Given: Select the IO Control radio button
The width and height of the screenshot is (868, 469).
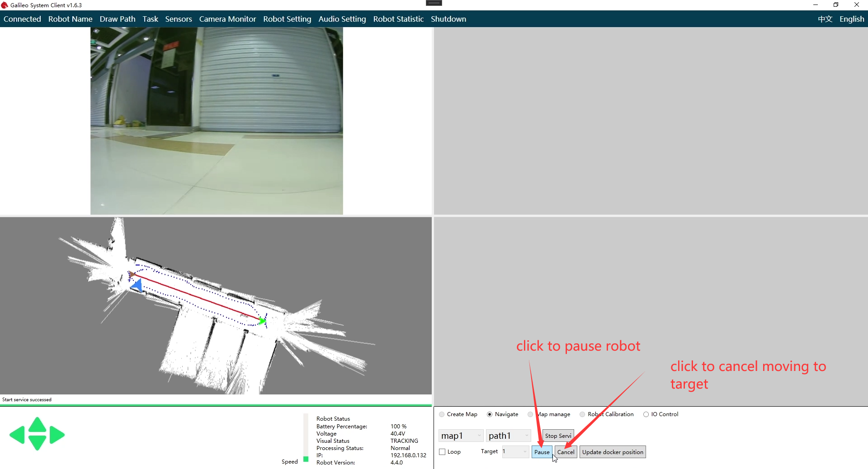Looking at the screenshot, I should 646,414.
